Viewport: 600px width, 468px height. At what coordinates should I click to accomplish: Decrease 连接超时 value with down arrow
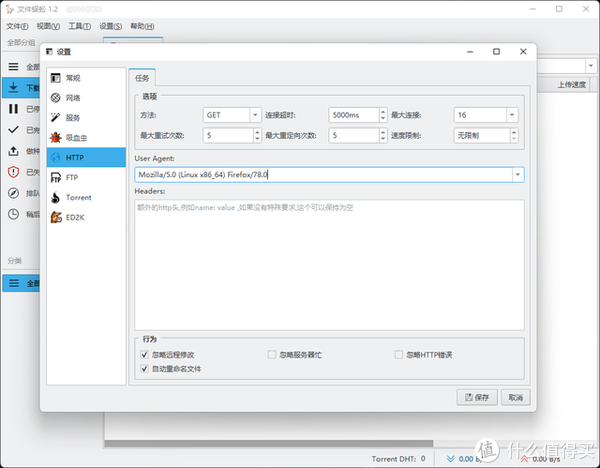[383, 118]
